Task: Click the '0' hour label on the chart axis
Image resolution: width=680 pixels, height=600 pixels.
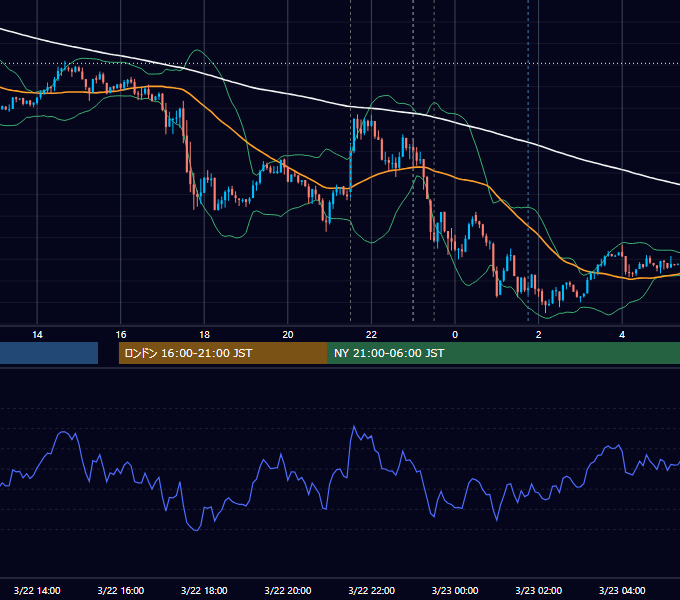Action: [x=455, y=335]
